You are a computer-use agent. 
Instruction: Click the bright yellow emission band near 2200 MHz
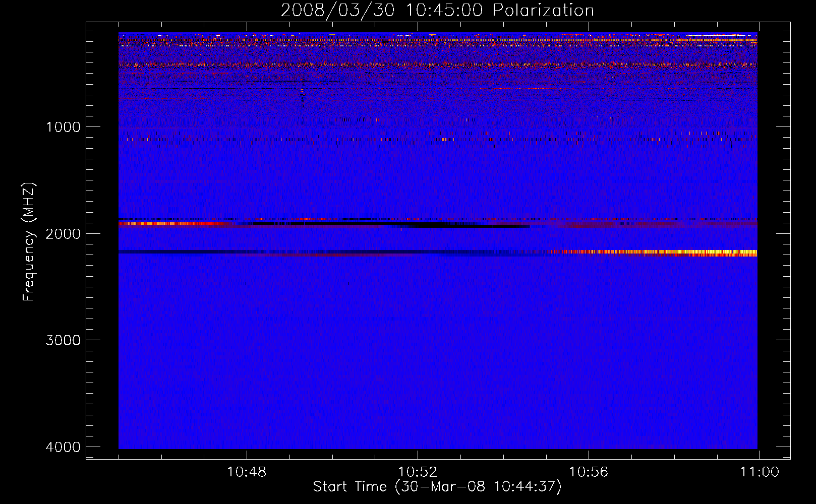(653, 253)
